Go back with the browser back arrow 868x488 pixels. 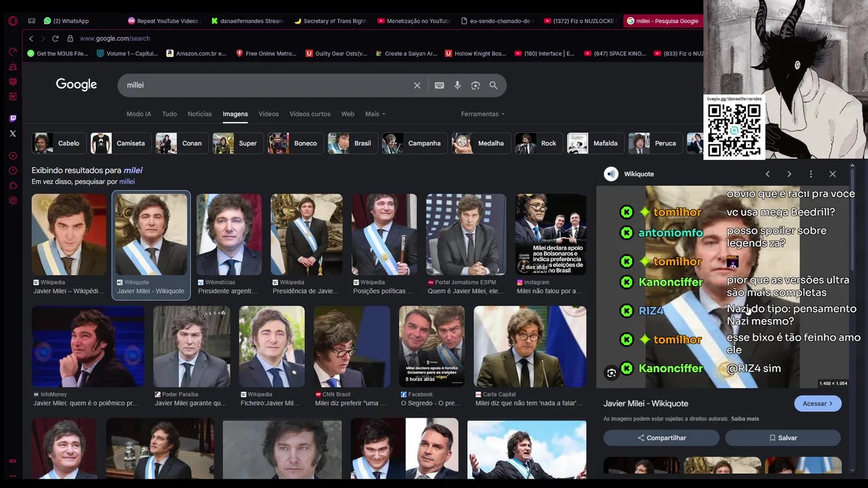coord(31,39)
